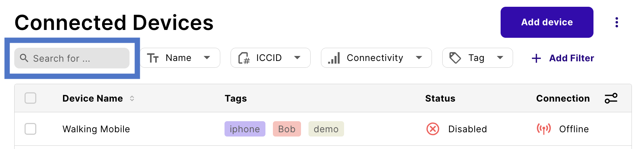Click the red Disabled status icon
This screenshot has width=644, height=149.
433,129
